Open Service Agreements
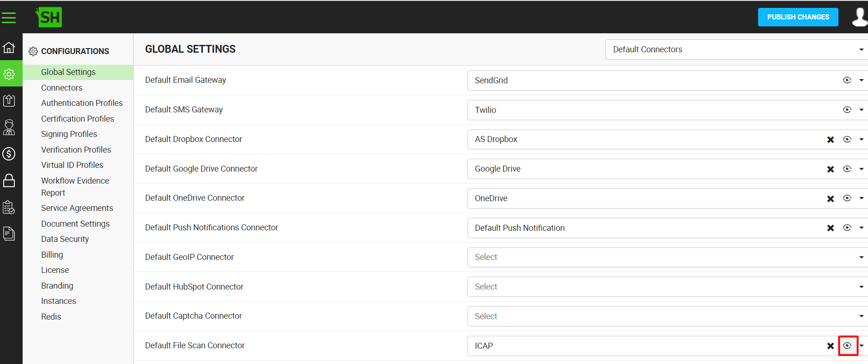 point(77,208)
